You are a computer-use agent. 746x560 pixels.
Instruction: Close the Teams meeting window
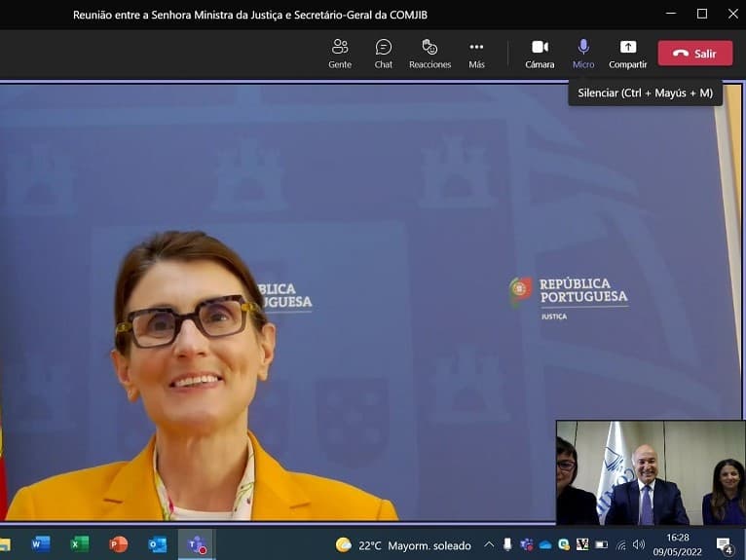(733, 14)
